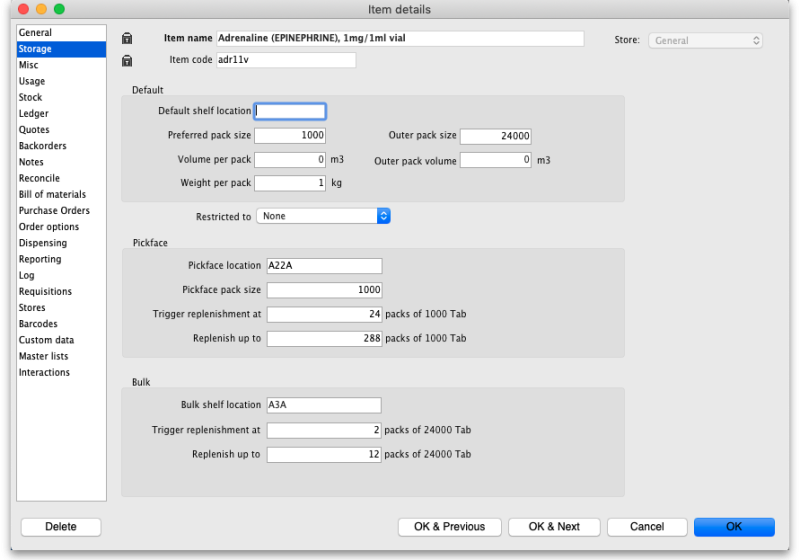
Task: Go to the Barcodes section
Action: (x=38, y=324)
